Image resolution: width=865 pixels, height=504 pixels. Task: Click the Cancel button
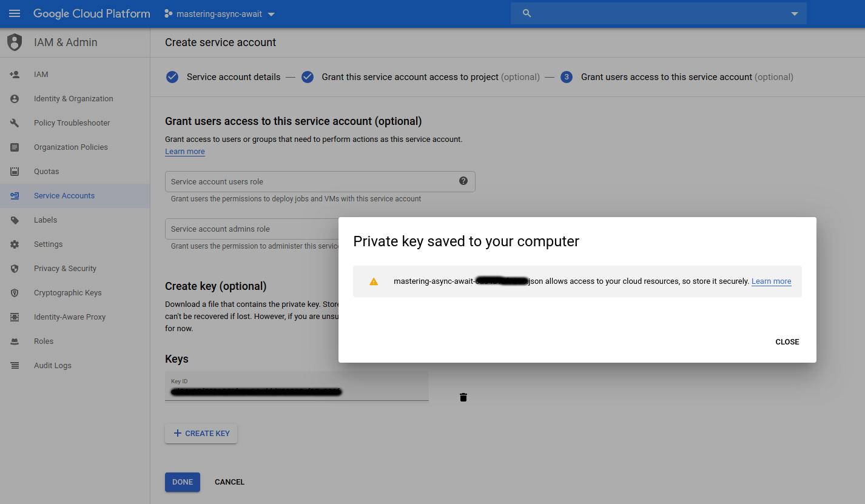click(229, 482)
